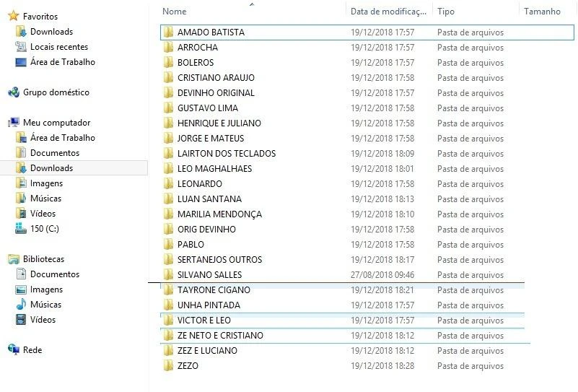
Task: Open Músicas under Meu computador
Action: click(x=38, y=198)
